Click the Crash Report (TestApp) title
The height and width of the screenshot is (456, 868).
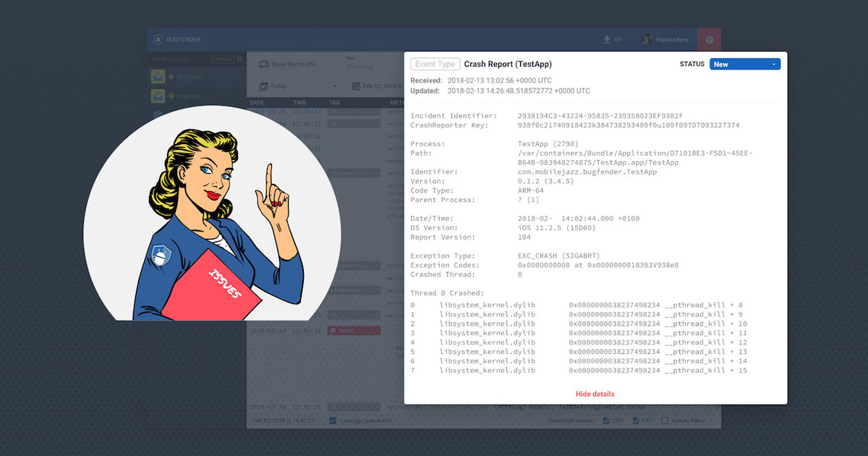pyautogui.click(x=508, y=64)
